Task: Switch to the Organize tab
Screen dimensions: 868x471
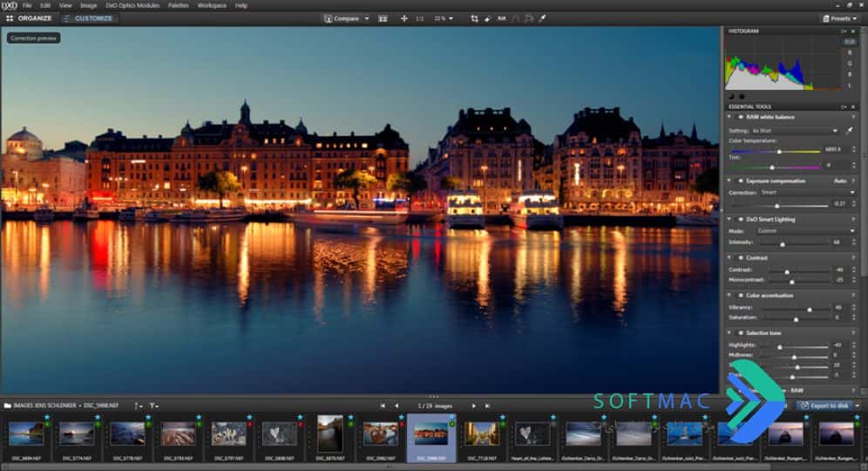Action: click(x=30, y=18)
